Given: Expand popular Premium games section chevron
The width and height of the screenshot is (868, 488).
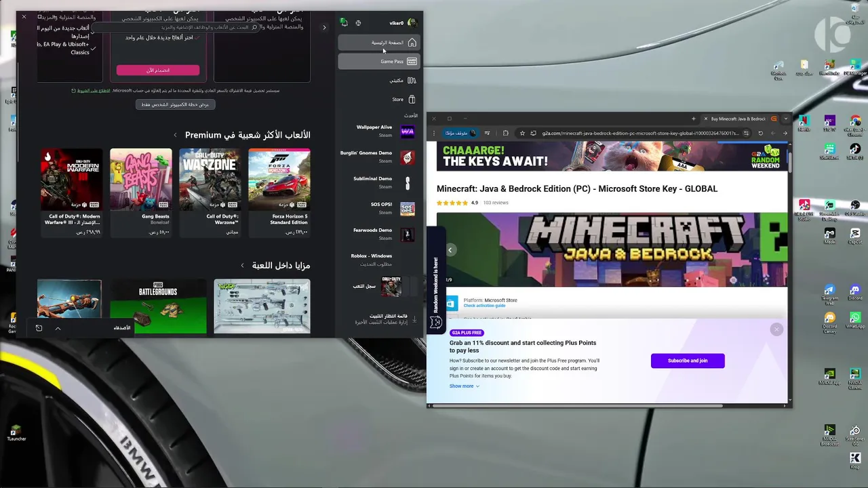Looking at the screenshot, I should click(176, 136).
